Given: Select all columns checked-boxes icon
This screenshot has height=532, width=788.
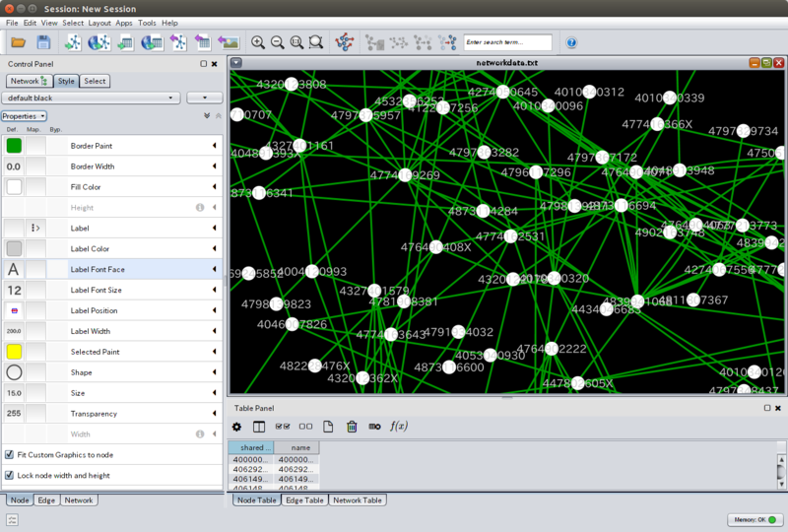Looking at the screenshot, I should (x=283, y=427).
